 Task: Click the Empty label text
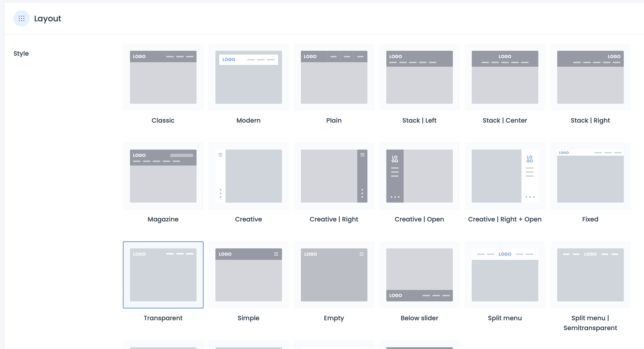[x=334, y=318]
